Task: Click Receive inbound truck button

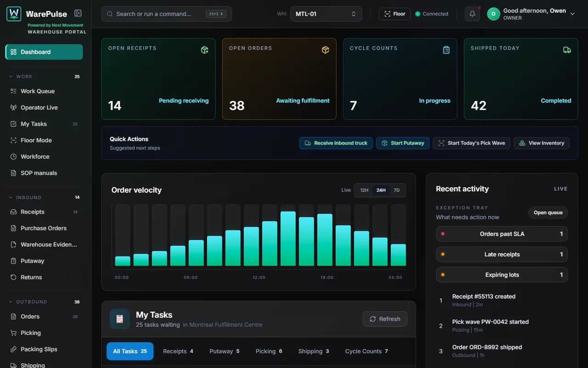Action: click(x=336, y=143)
